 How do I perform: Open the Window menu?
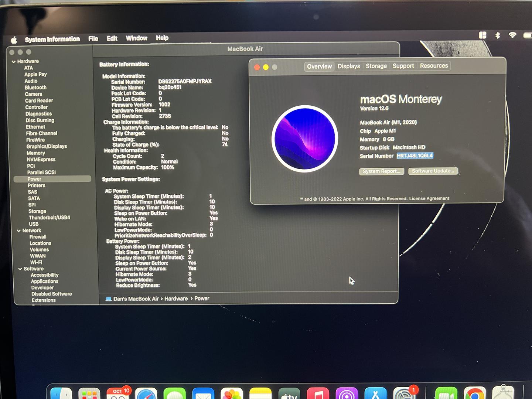point(136,38)
